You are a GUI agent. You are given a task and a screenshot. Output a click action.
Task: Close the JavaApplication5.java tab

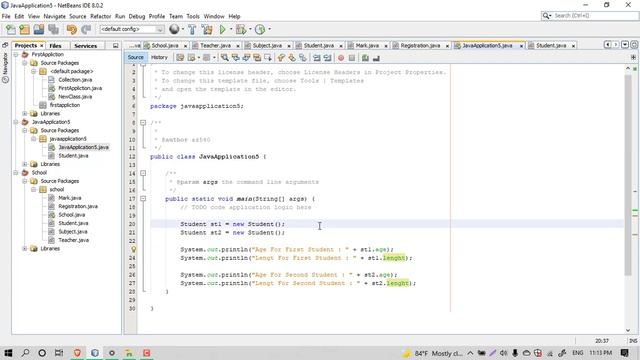click(521, 46)
